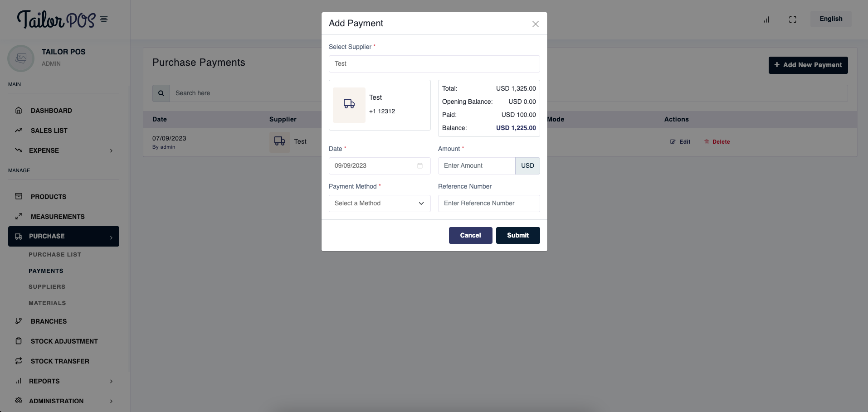Click the Enter Amount input field

pyautogui.click(x=476, y=166)
